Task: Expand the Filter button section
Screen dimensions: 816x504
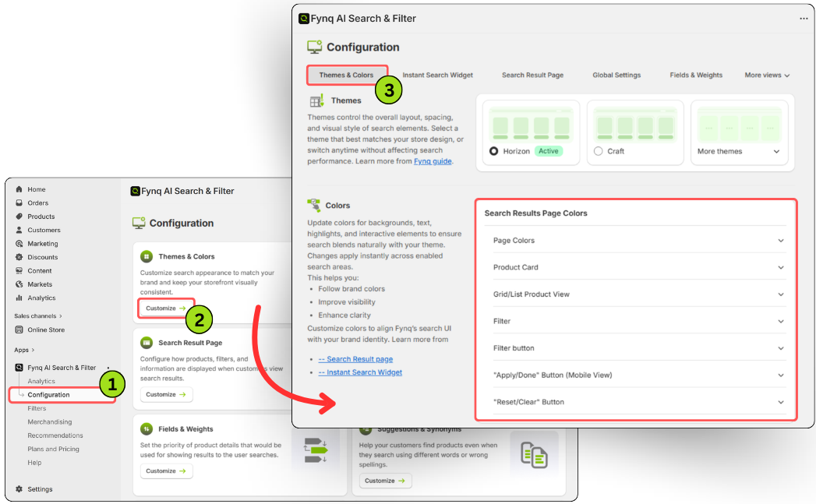Action: [639, 348]
